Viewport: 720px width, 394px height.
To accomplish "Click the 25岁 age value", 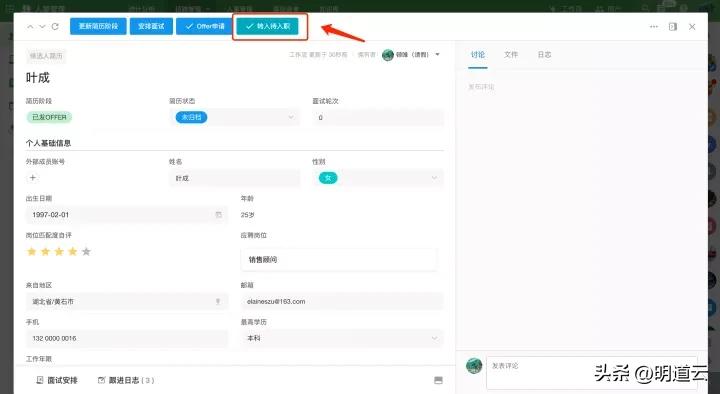I will [248, 215].
